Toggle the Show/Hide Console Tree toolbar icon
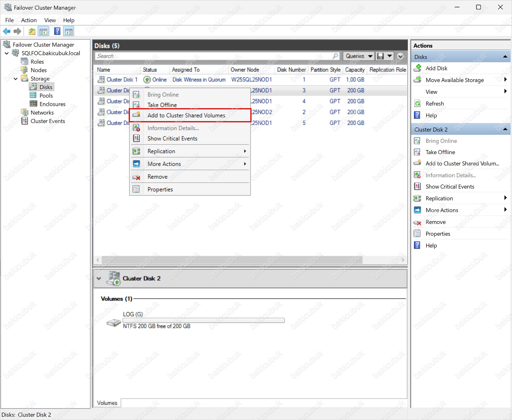The height and width of the screenshot is (420, 512). (44, 31)
